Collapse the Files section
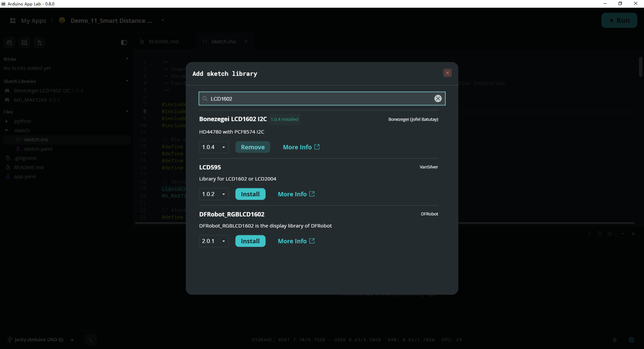Viewport: 644px width, 349px height. [x=127, y=111]
